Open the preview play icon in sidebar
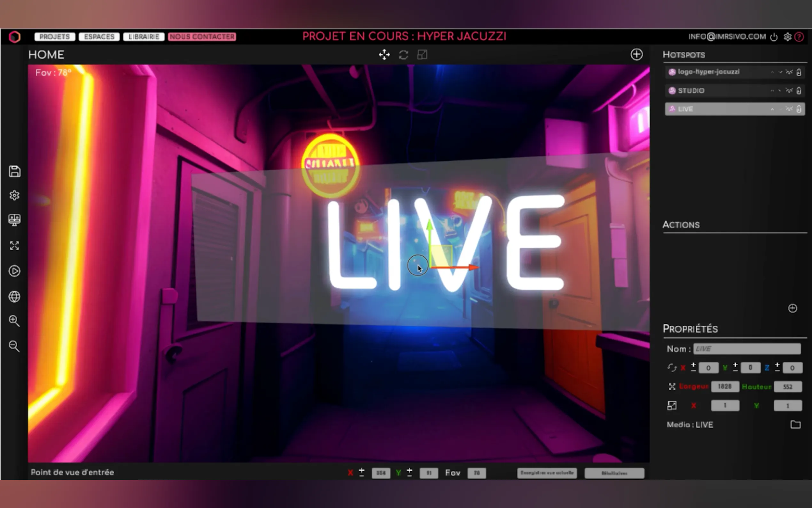This screenshot has height=508, width=812. pos(14,271)
